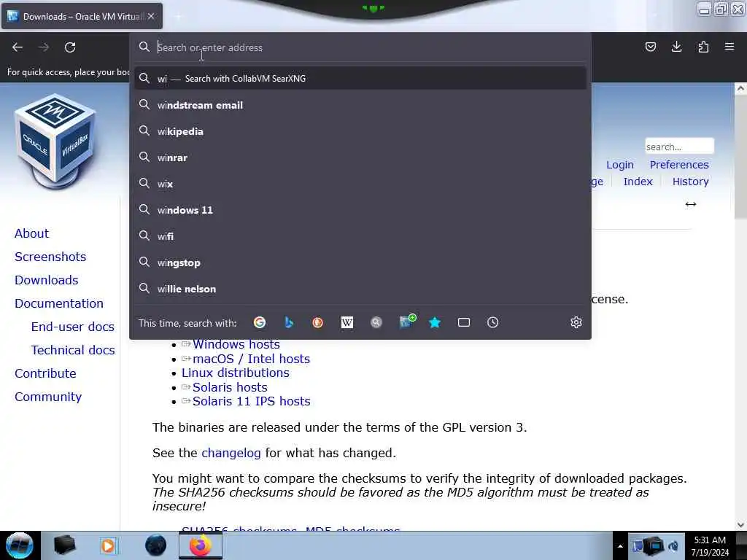The height and width of the screenshot is (560, 747).
Task: Search this time with Google
Action: pos(260,322)
